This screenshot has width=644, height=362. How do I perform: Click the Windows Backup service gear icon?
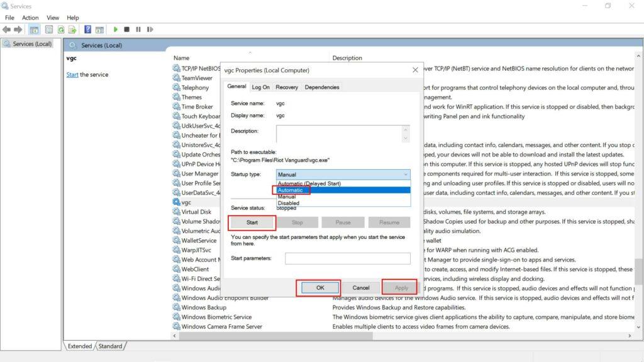177,307
